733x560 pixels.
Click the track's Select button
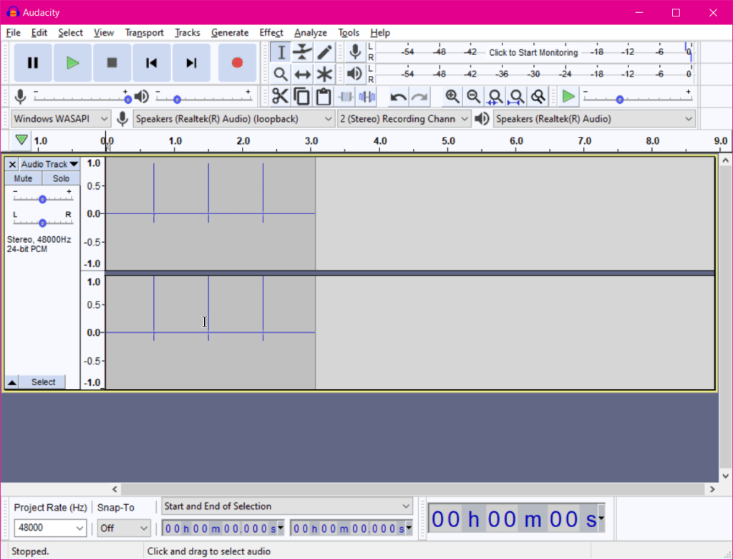43,382
